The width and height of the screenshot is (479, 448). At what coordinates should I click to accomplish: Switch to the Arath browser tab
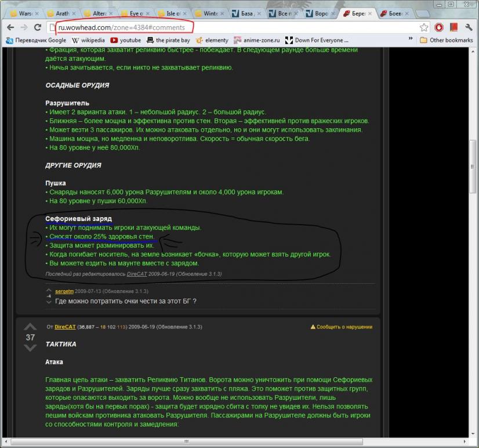pos(60,13)
